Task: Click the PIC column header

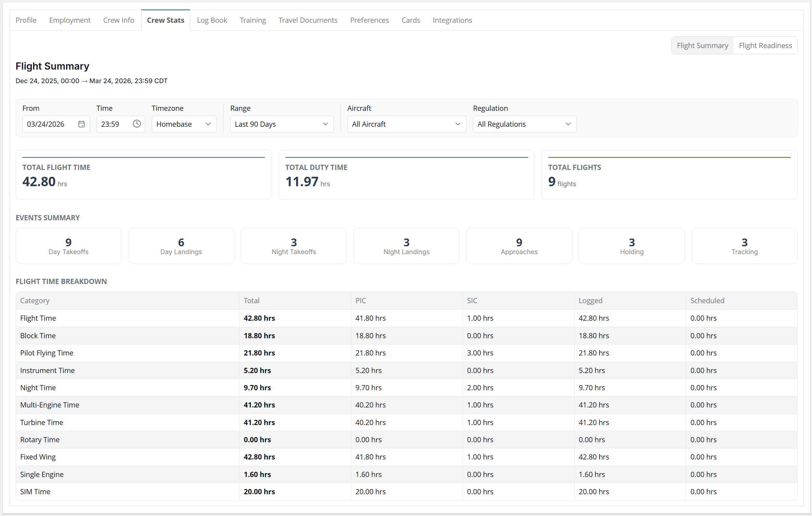Action: point(361,301)
